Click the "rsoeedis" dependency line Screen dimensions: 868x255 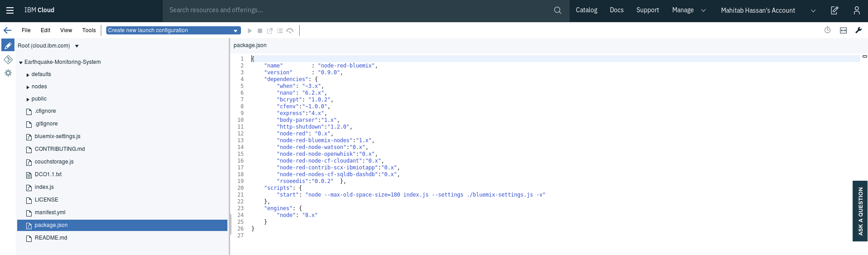(311, 181)
